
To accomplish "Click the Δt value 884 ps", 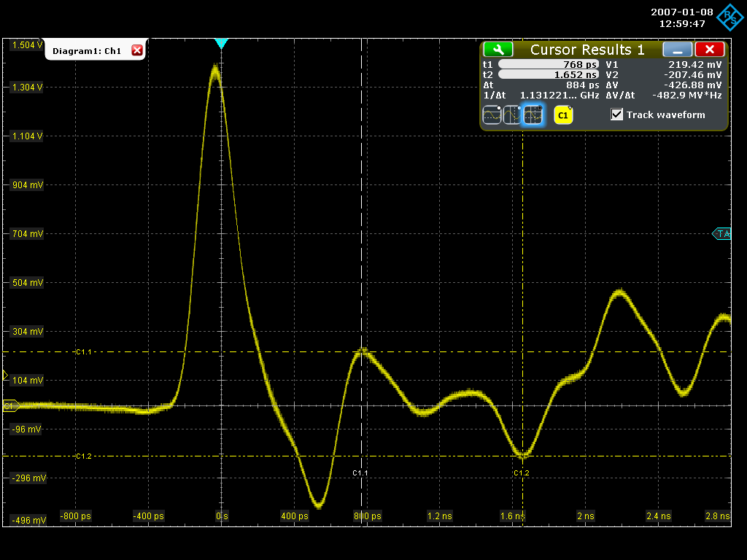I will tap(583, 85).
